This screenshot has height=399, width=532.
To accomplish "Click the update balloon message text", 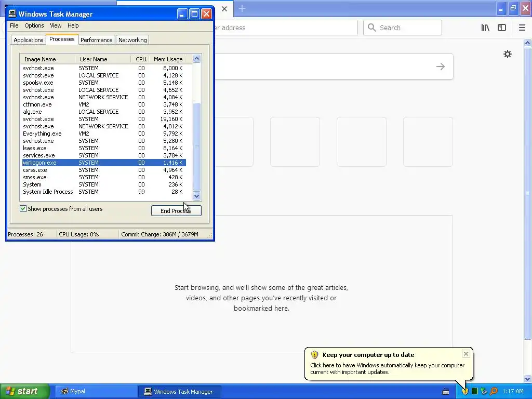I will [x=387, y=368].
